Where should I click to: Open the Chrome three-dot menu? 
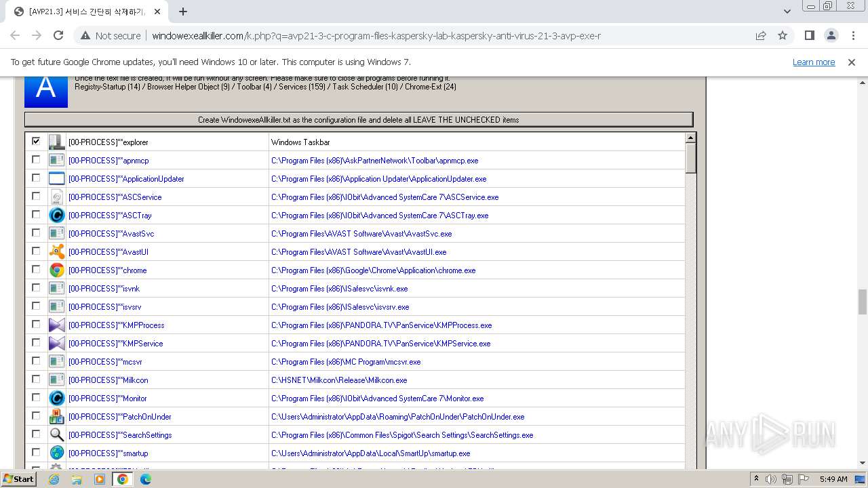[852, 35]
